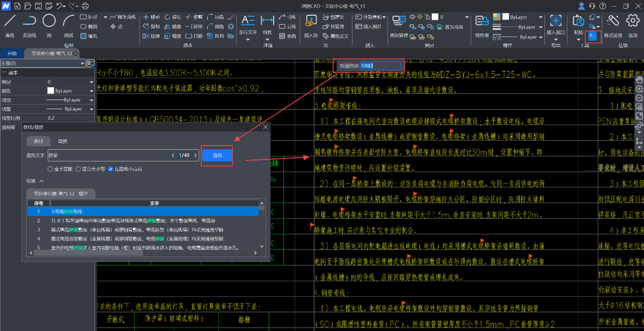This screenshot has height=331, width=644.
Task: Toggle the 区分大小写 checkbox
Action: [x=78, y=169]
